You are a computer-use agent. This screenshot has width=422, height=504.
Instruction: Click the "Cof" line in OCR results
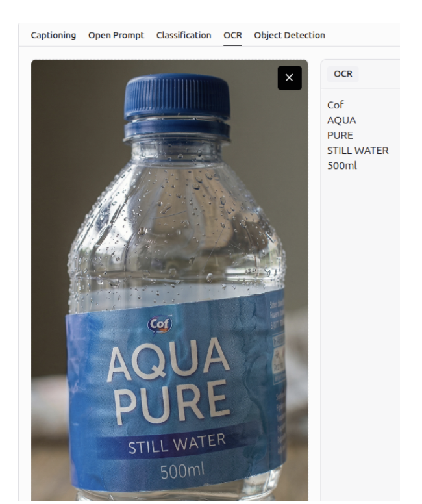tap(335, 105)
